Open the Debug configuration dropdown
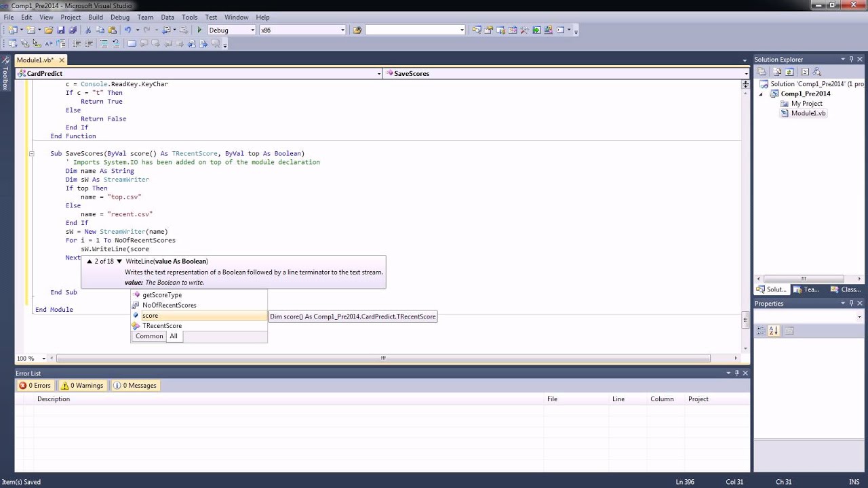The width and height of the screenshot is (868, 488). 252,30
